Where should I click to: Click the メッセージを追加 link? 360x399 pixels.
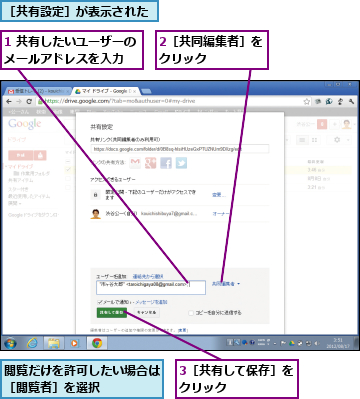[x=151, y=302]
